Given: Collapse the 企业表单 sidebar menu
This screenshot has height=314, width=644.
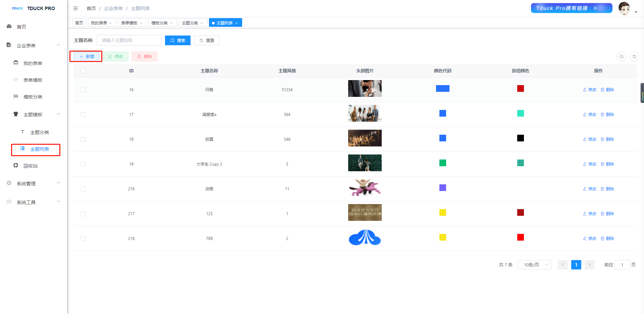Looking at the screenshot, I should click(26, 46).
